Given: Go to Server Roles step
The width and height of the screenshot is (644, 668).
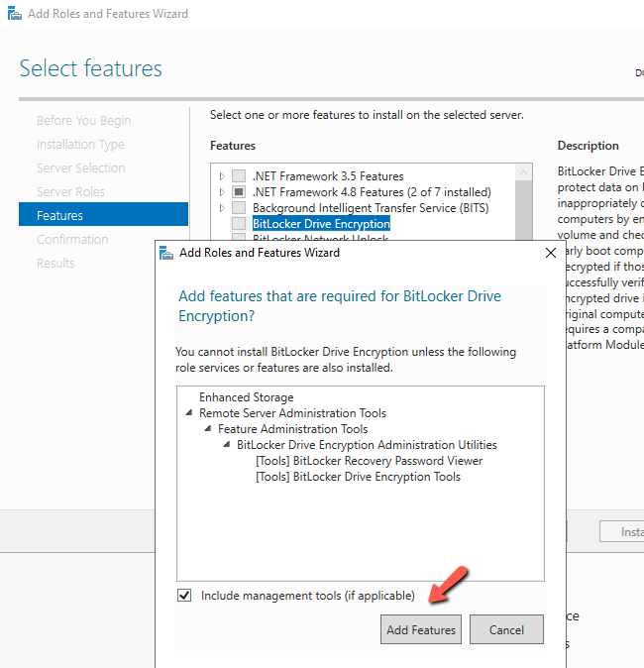Looking at the screenshot, I should 70,191.
